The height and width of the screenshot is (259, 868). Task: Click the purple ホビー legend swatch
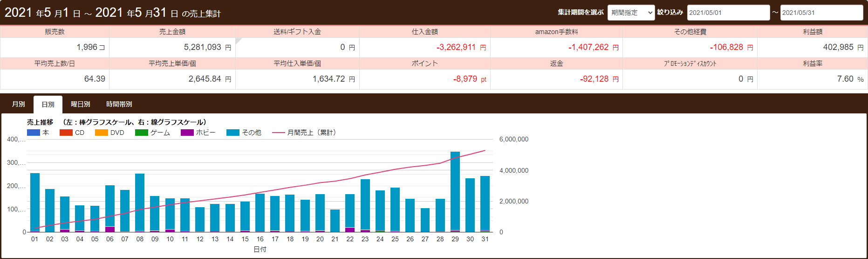click(x=187, y=133)
